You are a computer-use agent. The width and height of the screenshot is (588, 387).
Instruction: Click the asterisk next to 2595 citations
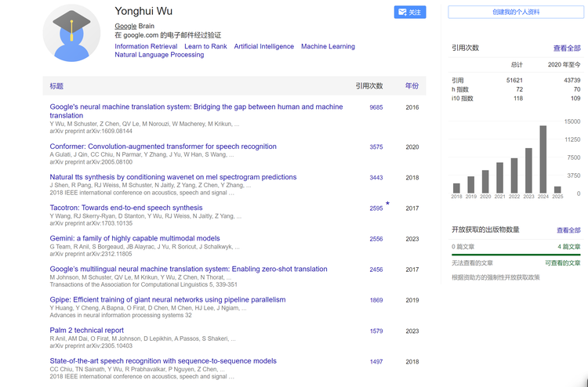388,204
